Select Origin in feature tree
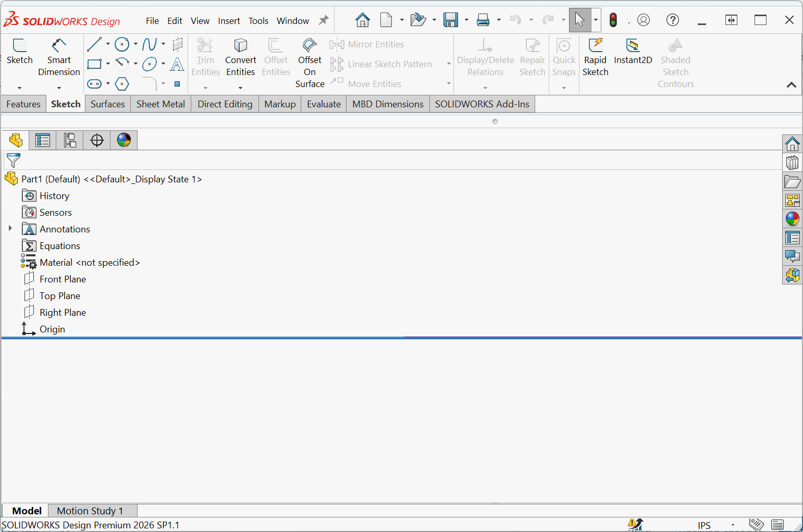Screen dimensions: 803x532 click(x=43, y=329)
